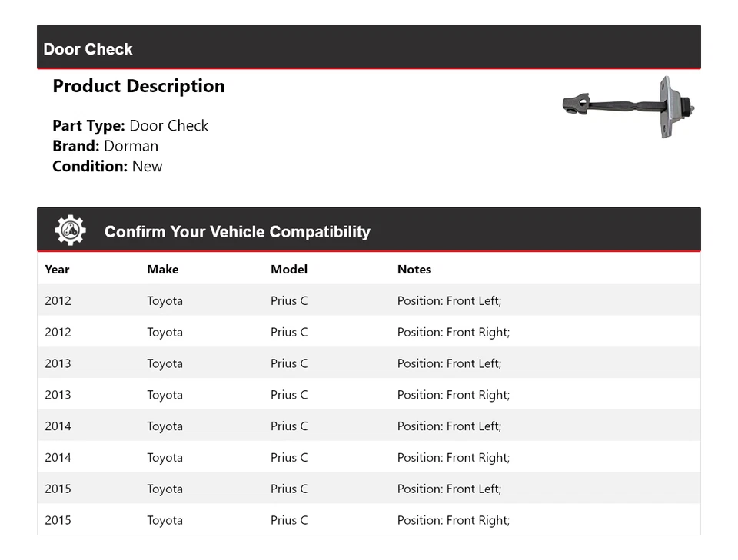This screenshot has height=560, width=738.
Task: Click the Part Type: Door Check text
Action: (130, 126)
